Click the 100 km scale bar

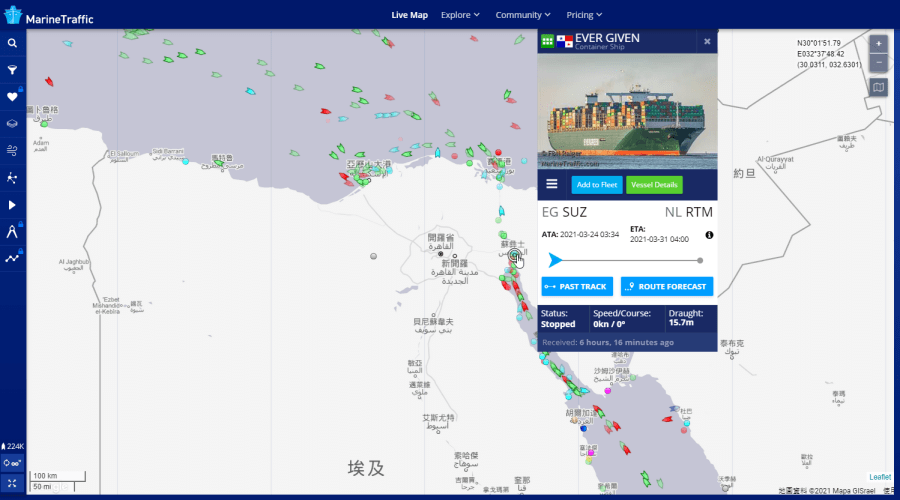click(57, 476)
